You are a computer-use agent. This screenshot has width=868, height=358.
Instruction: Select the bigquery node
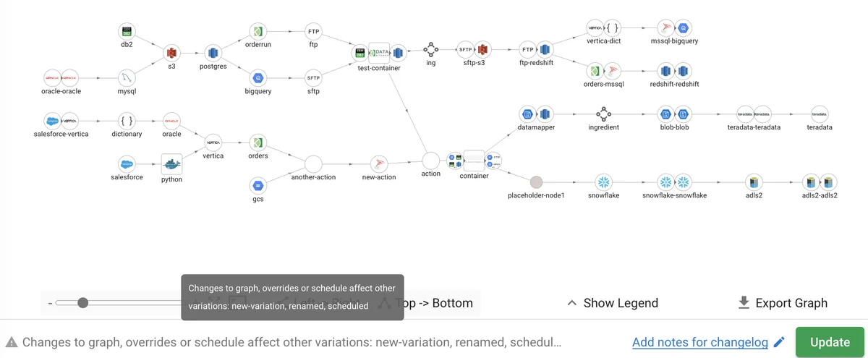(258, 77)
